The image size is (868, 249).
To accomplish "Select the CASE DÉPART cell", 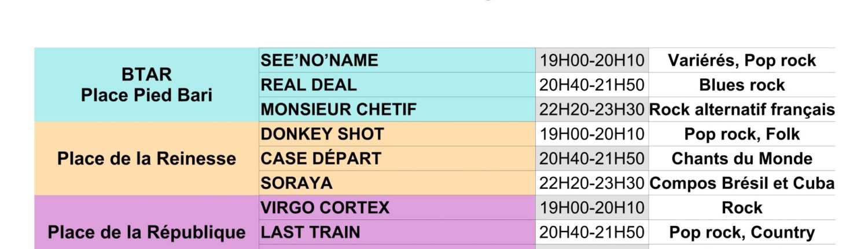I will tap(321, 159).
